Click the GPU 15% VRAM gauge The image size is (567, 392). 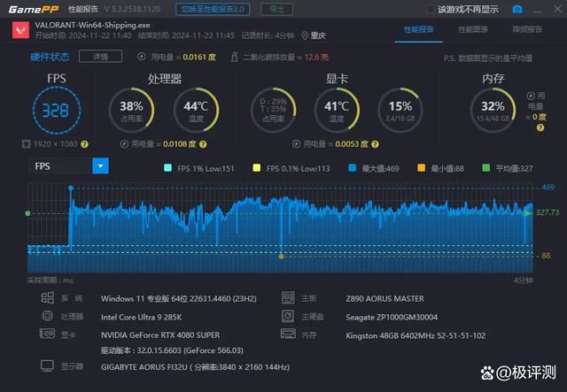(x=400, y=111)
